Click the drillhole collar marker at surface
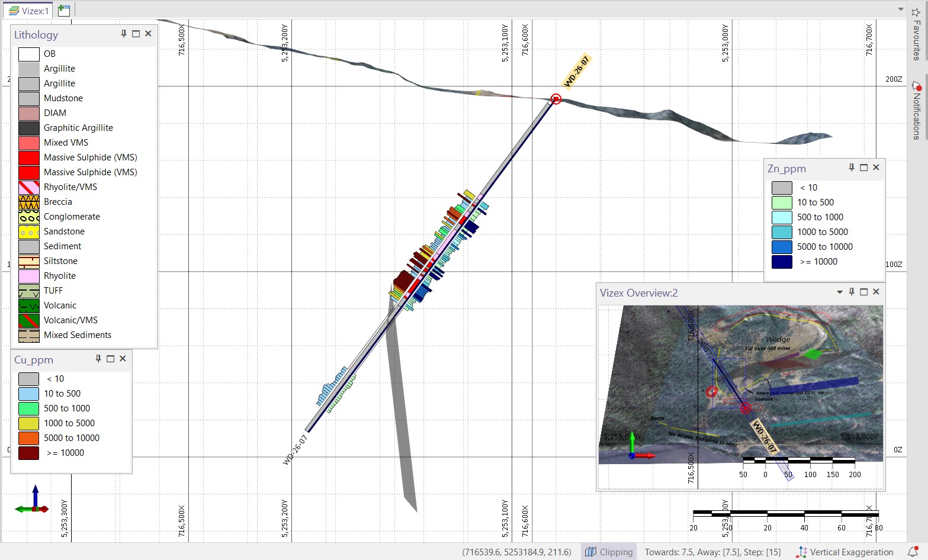The width and height of the screenshot is (928, 560). click(x=555, y=99)
